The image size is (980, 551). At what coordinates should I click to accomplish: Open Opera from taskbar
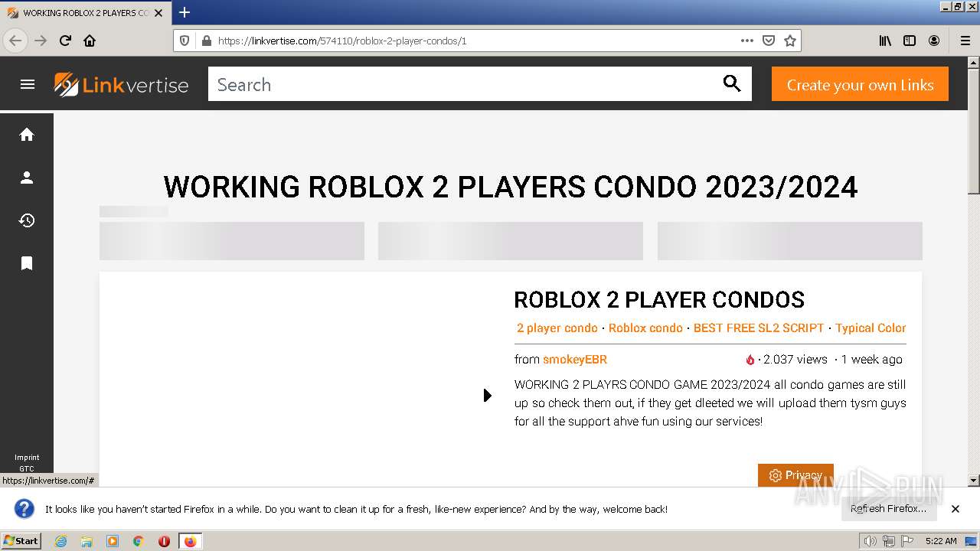164,541
